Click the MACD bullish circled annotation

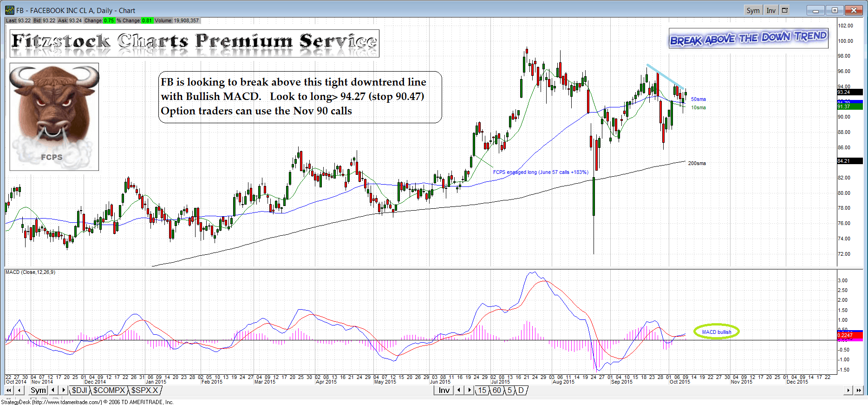point(716,332)
